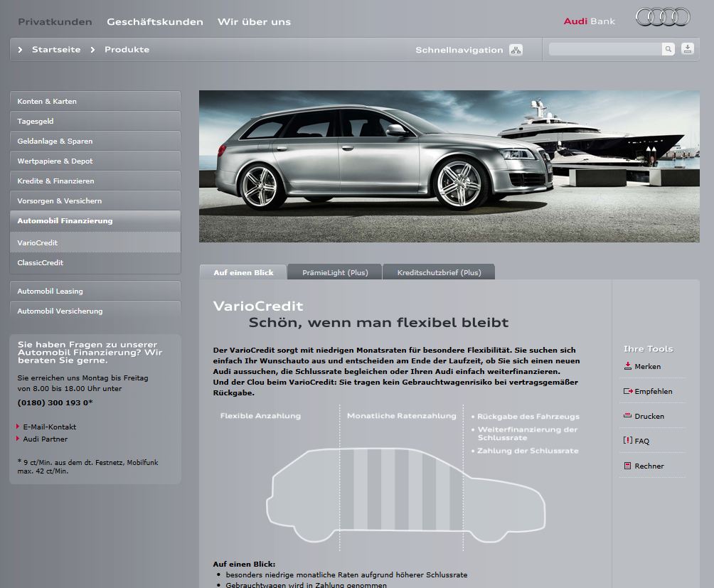This screenshot has height=588, width=714.
Task: Click the red arrow beside Audi Partner
Action: 18,438
